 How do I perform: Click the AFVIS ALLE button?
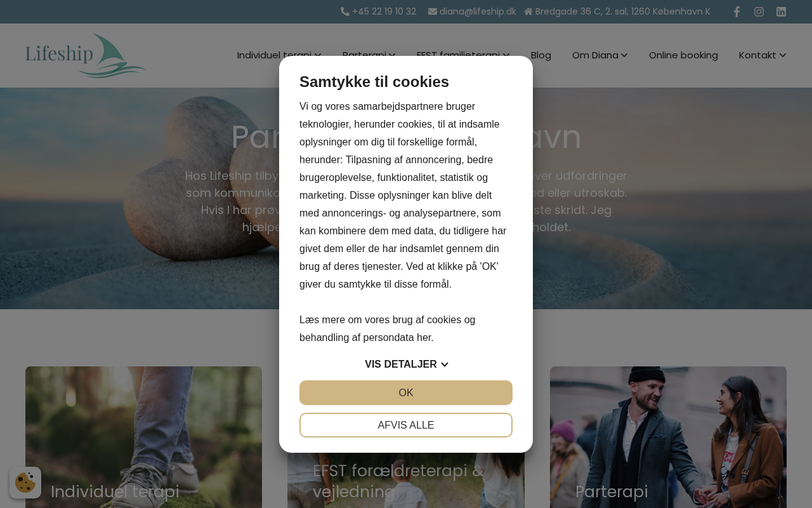pos(406,425)
